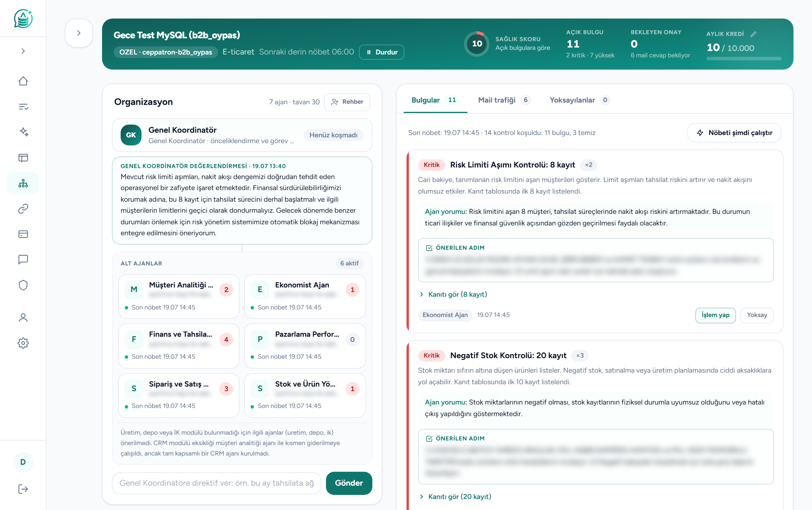Open the AI sparkles icon

pos(23,132)
